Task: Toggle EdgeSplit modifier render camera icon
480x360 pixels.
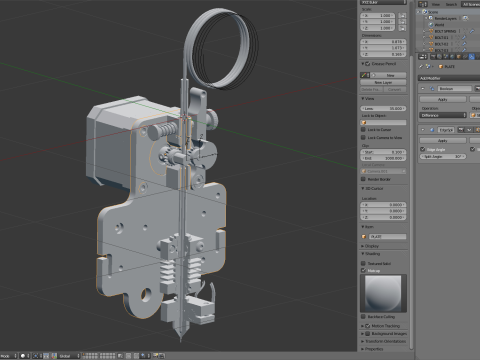Action: pos(461,130)
